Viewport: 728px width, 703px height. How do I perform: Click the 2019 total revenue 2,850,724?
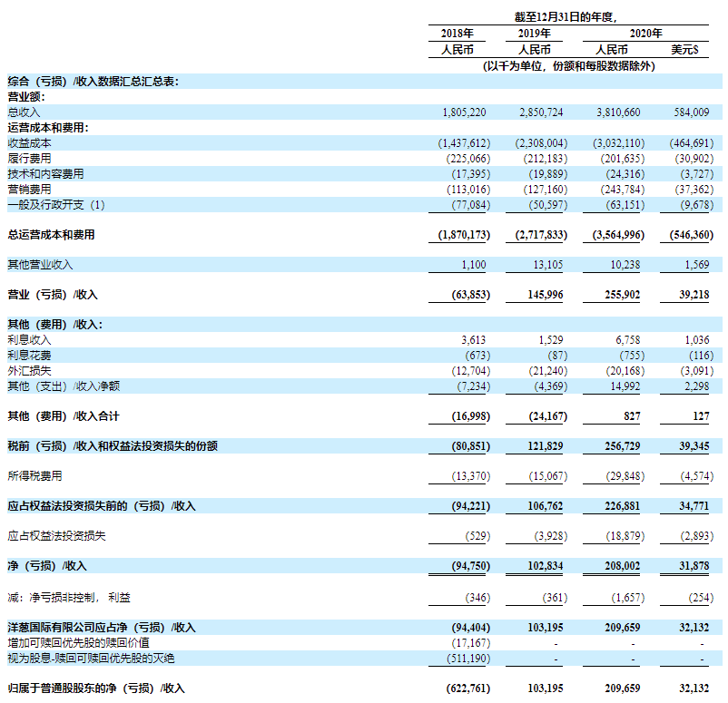541,112
